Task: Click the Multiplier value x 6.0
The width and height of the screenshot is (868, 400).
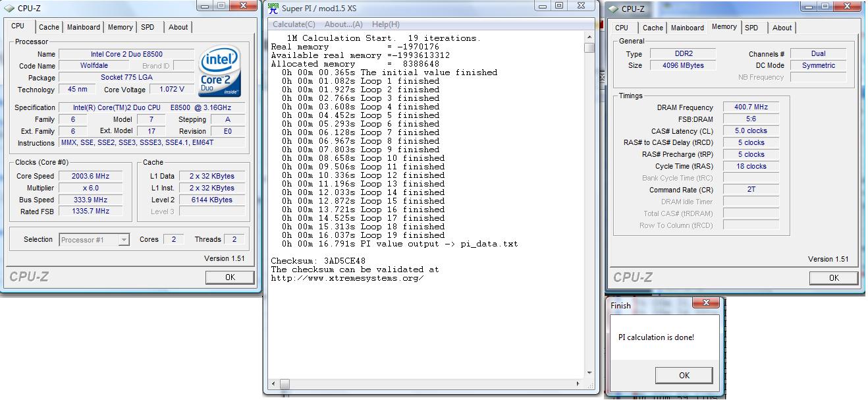Action: (91, 188)
